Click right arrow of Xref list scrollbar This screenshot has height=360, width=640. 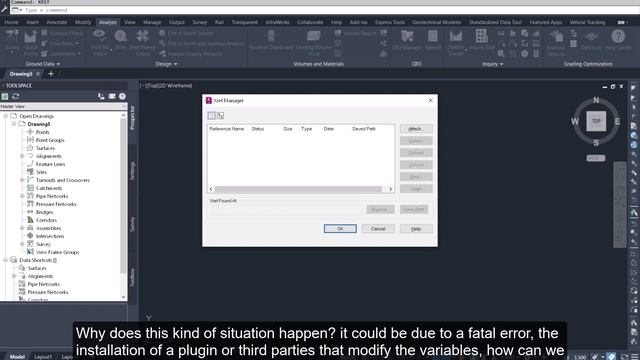390,189
